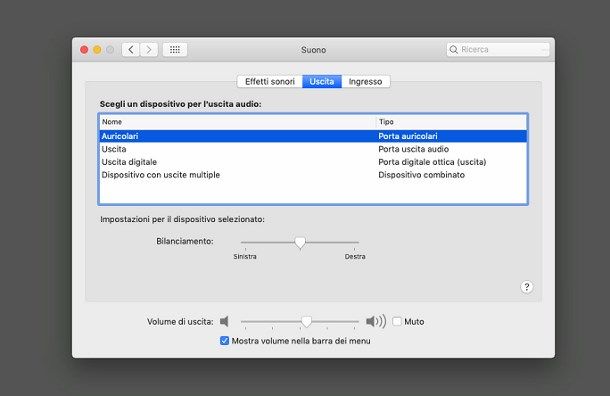Screen dimensions: 610x396
Task: Select the Uscita device in the list
Action: pyautogui.click(x=313, y=149)
